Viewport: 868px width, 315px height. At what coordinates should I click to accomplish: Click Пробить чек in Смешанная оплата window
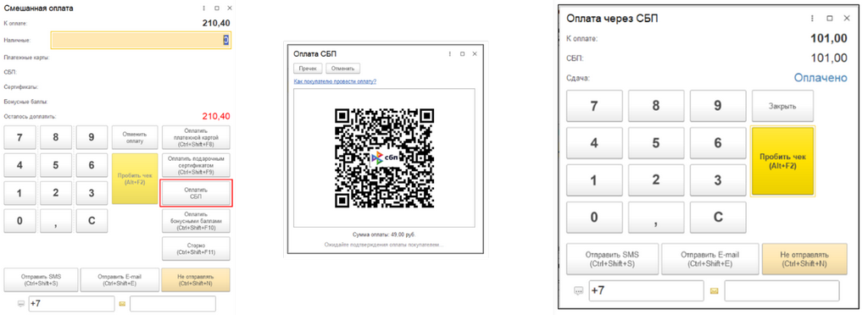pos(134,179)
